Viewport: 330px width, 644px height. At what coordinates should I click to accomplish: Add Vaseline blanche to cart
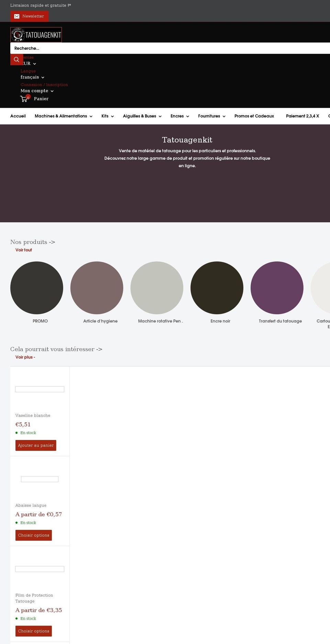click(36, 445)
